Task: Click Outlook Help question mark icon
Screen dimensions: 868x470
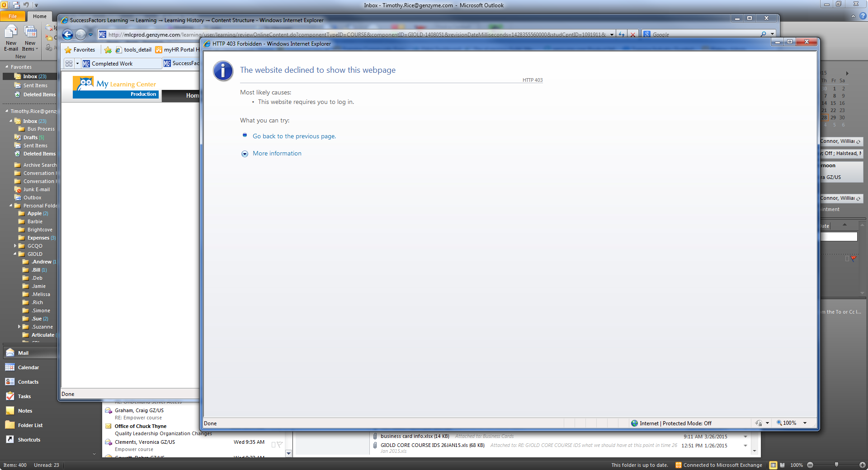Action: [863, 16]
